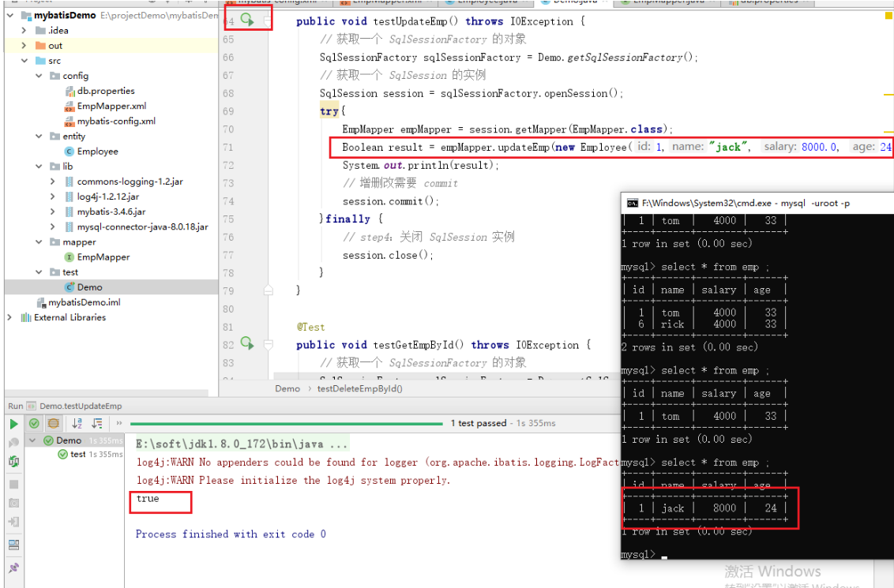Select the mapper folder in project tree
Viewport: 894px width, 588px height.
click(79, 242)
